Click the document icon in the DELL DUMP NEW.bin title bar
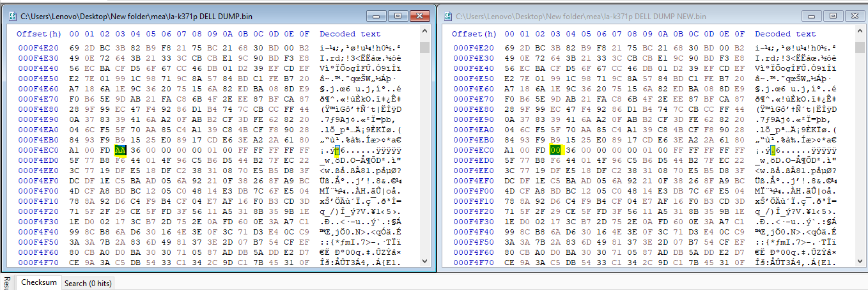Image resolution: width=868 pixels, height=290 pixels. click(447, 15)
